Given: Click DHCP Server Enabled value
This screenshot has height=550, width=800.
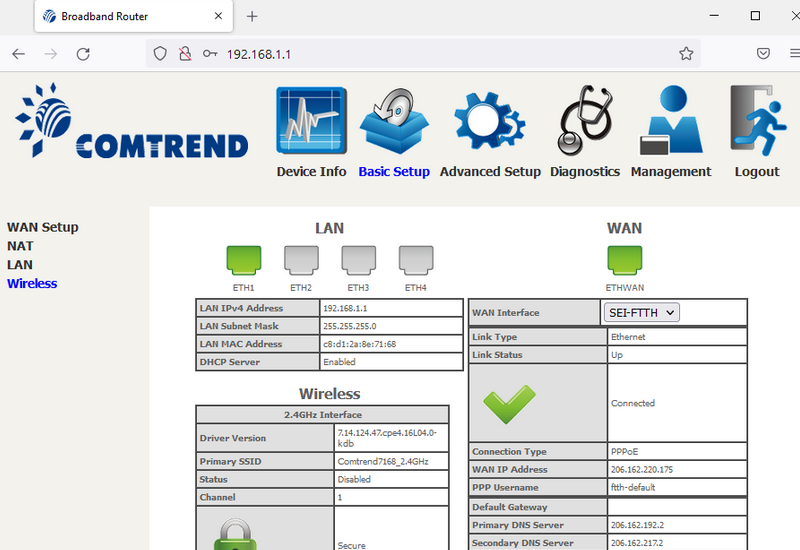Looking at the screenshot, I should [339, 362].
